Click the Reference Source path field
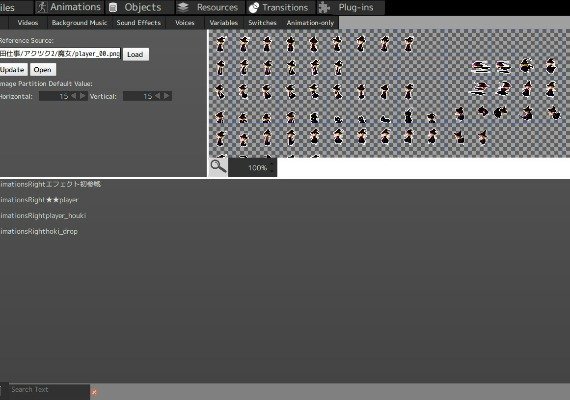570x400 pixels. [60, 54]
